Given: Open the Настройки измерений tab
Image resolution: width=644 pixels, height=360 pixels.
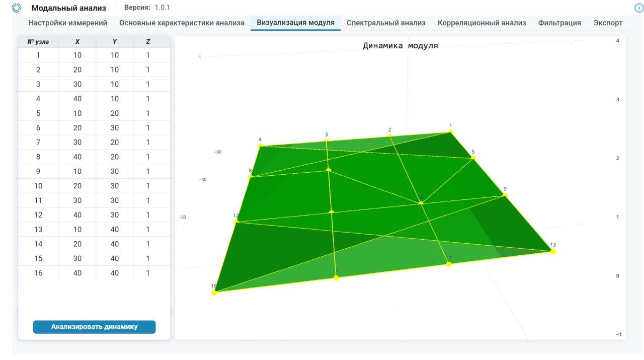Looking at the screenshot, I should (68, 23).
